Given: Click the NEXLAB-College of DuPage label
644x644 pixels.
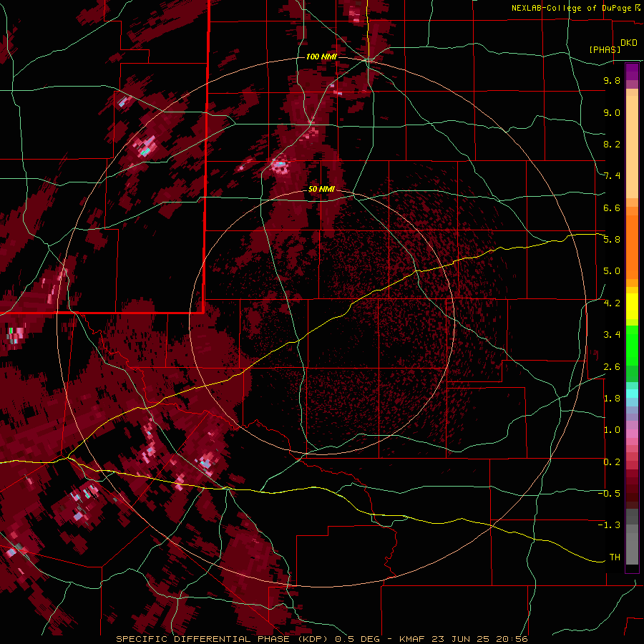Looking at the screenshot, I should [573, 8].
